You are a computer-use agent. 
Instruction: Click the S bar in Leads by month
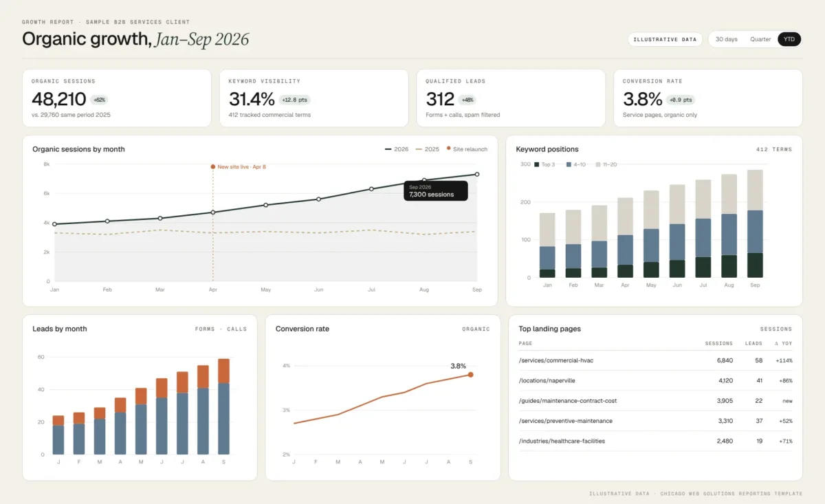coord(223,406)
